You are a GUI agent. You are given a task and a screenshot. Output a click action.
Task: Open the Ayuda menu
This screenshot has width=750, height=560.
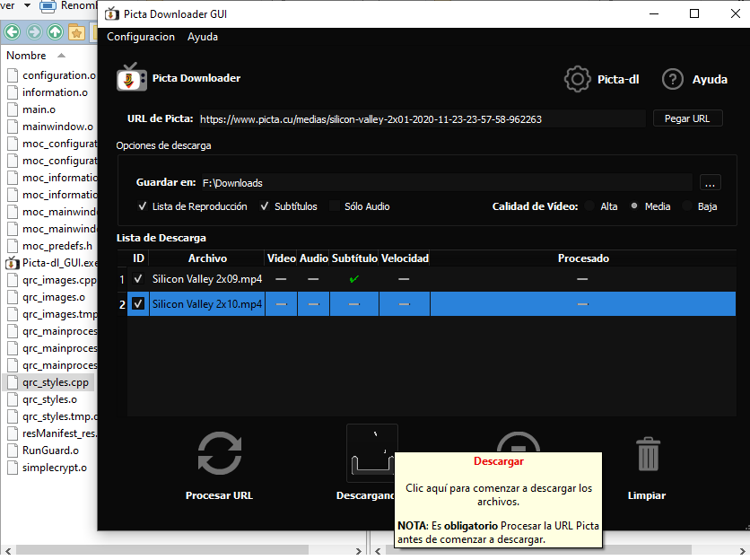(x=202, y=37)
